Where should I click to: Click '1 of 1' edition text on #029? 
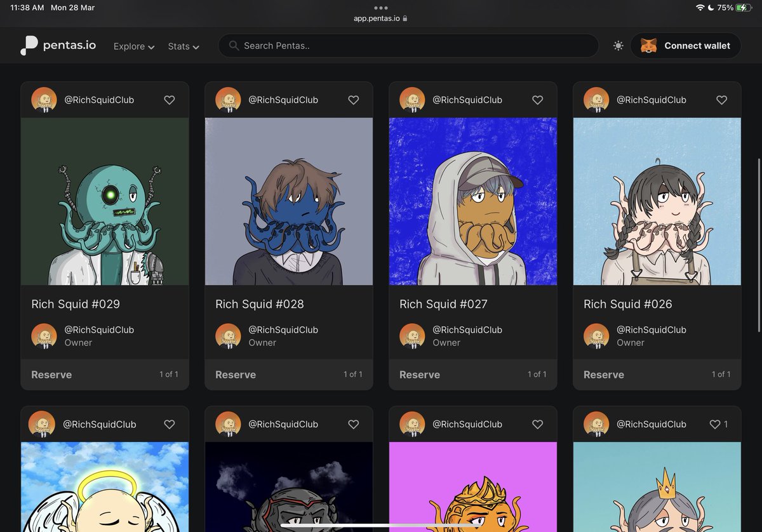coord(169,375)
